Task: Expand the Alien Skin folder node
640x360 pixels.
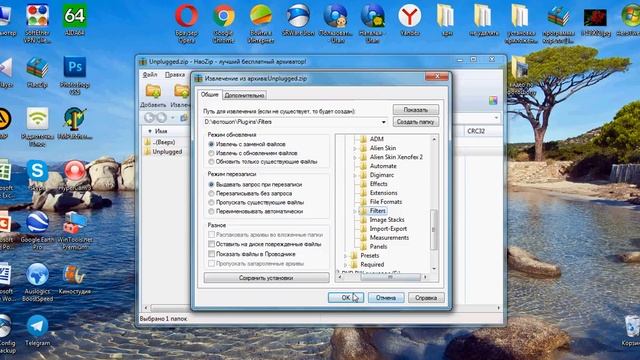Action: [355, 148]
